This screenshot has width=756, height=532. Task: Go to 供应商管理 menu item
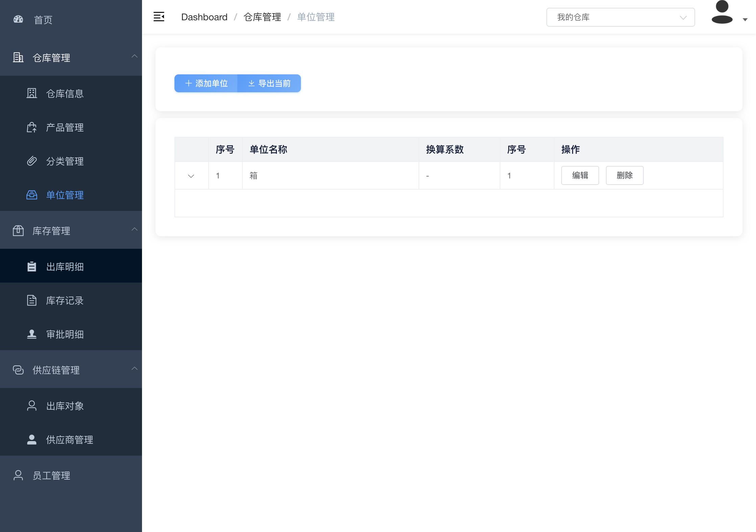(69, 440)
